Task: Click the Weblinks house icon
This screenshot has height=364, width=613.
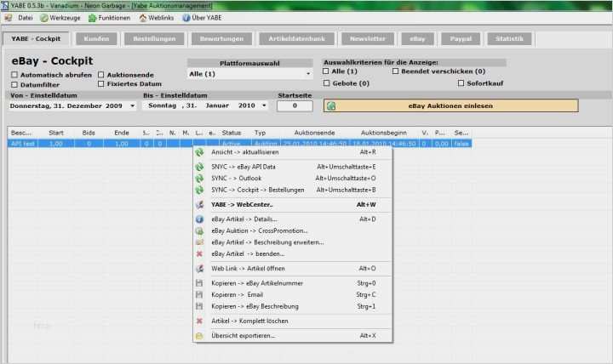Action: coord(143,18)
